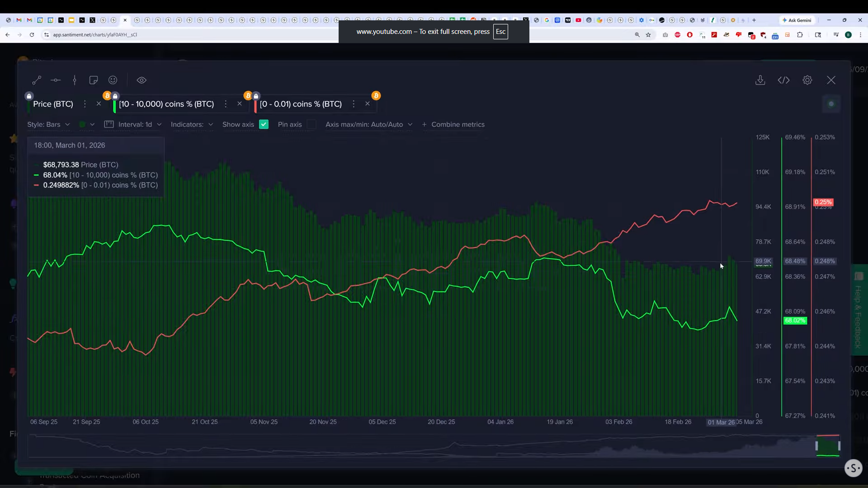Open the Help & Feedback side panel

858,312
